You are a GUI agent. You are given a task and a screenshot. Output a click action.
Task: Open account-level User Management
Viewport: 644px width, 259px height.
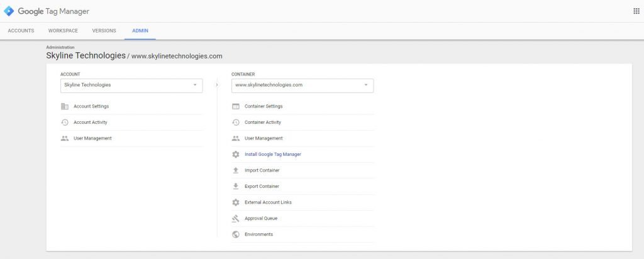tap(92, 138)
